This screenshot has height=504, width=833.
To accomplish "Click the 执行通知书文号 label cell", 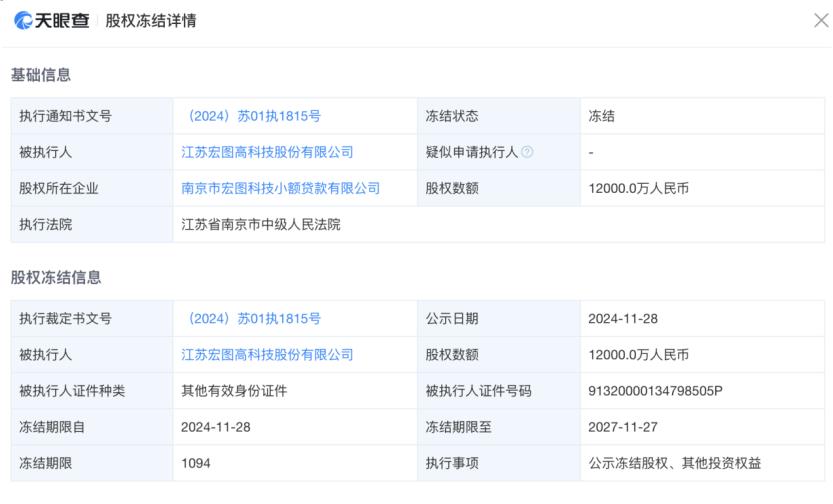I will [x=92, y=116].
